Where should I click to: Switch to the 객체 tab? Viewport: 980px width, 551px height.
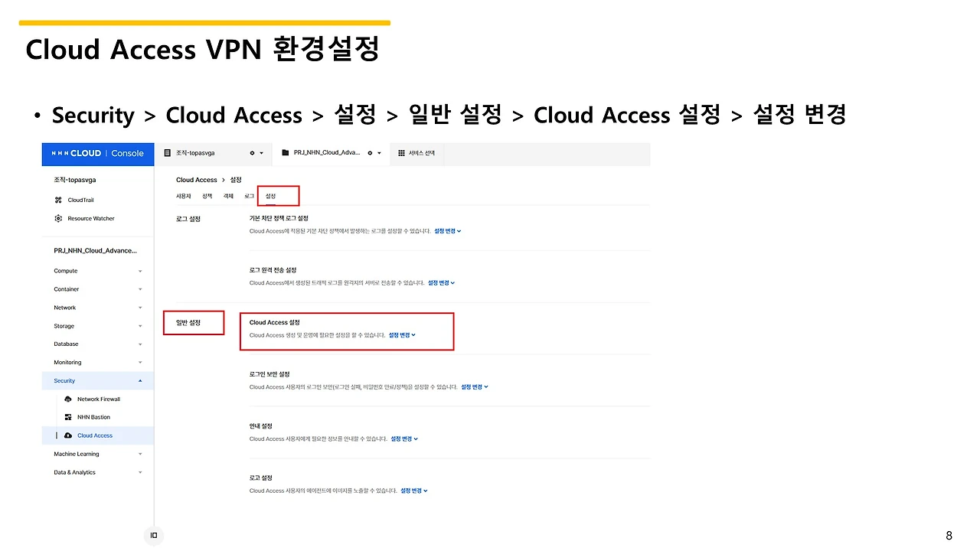pyautogui.click(x=228, y=197)
